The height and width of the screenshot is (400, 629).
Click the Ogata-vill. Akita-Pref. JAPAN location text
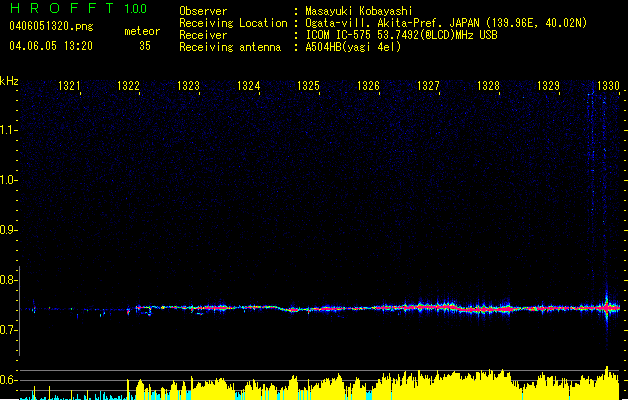[446, 23]
